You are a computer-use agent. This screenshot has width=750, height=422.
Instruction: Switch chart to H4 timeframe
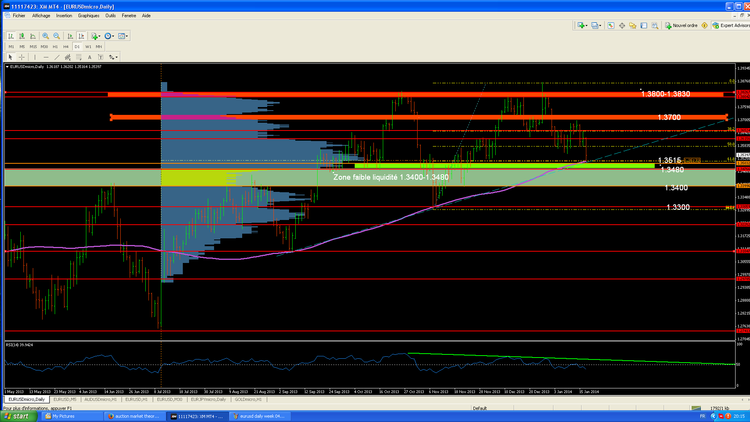(x=66, y=46)
